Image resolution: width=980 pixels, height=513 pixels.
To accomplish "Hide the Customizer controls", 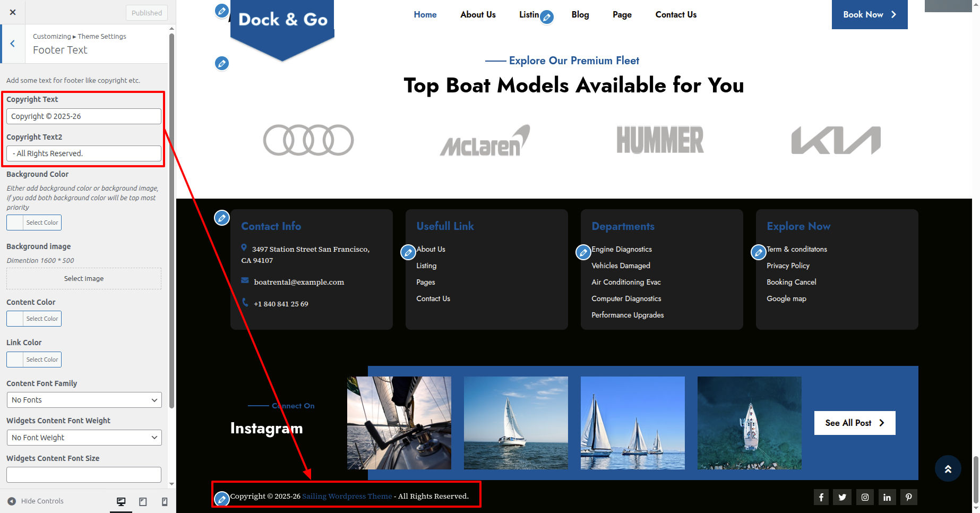I will coord(36,501).
